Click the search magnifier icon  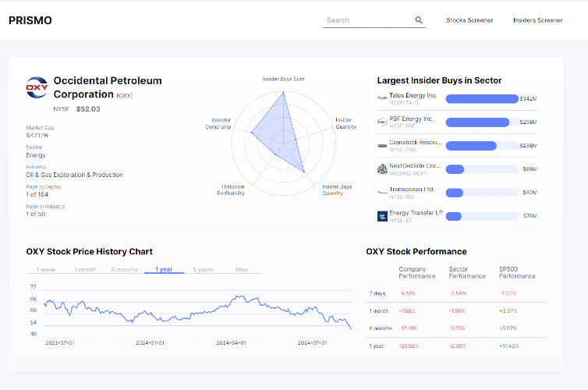pyautogui.click(x=419, y=20)
